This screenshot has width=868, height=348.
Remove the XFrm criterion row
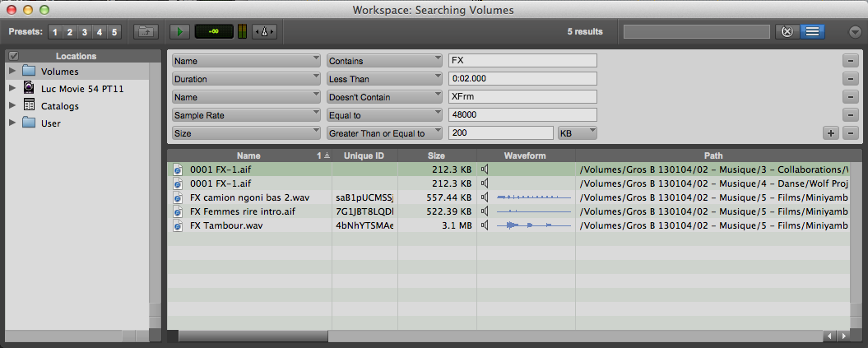pos(850,97)
